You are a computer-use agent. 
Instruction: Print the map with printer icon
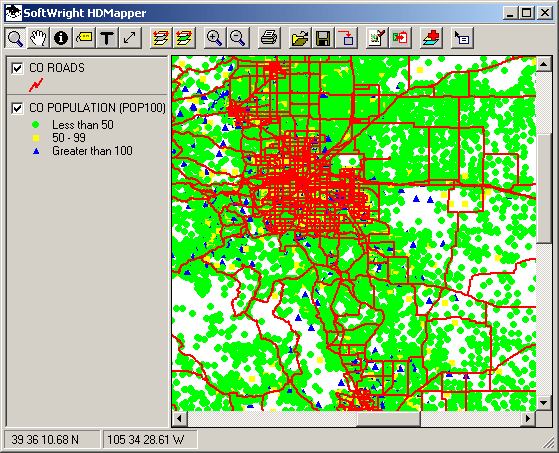pos(269,38)
